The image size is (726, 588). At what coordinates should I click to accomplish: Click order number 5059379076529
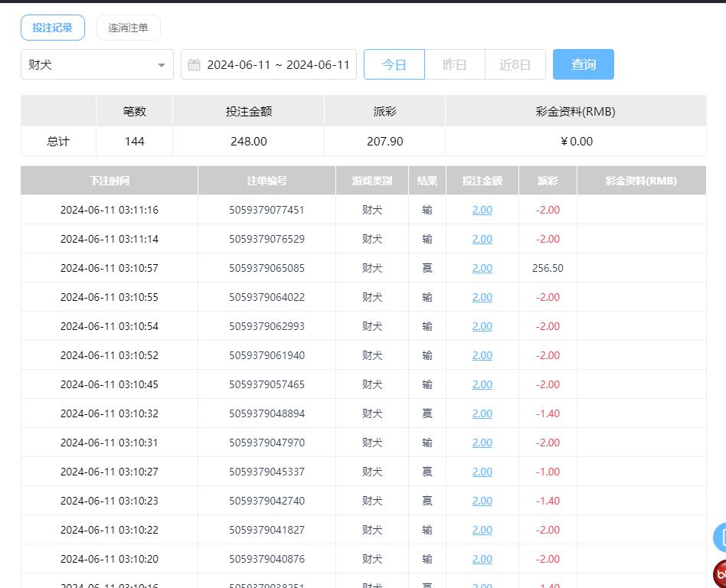[267, 239]
